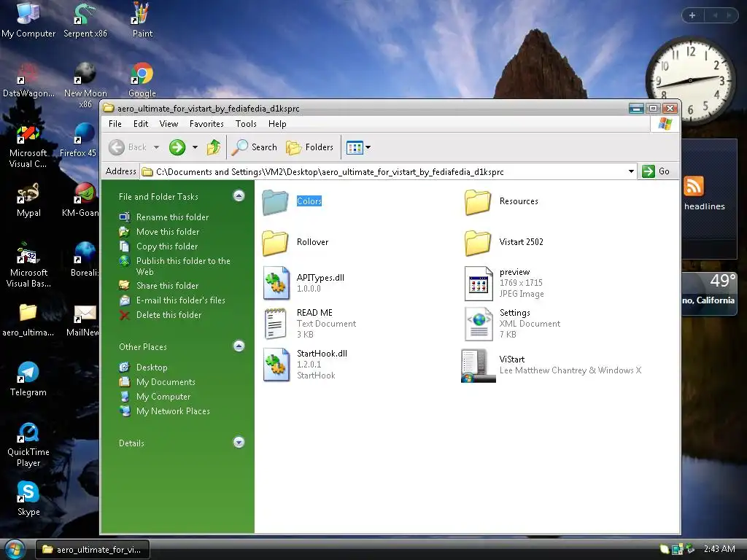Select the ViStart application icon

coord(479,365)
